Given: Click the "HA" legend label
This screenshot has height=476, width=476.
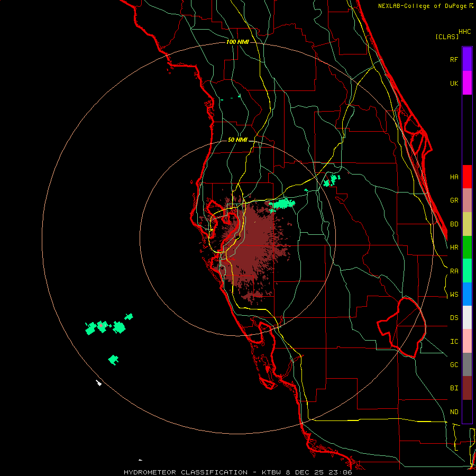Looking at the screenshot, I should point(454,177).
